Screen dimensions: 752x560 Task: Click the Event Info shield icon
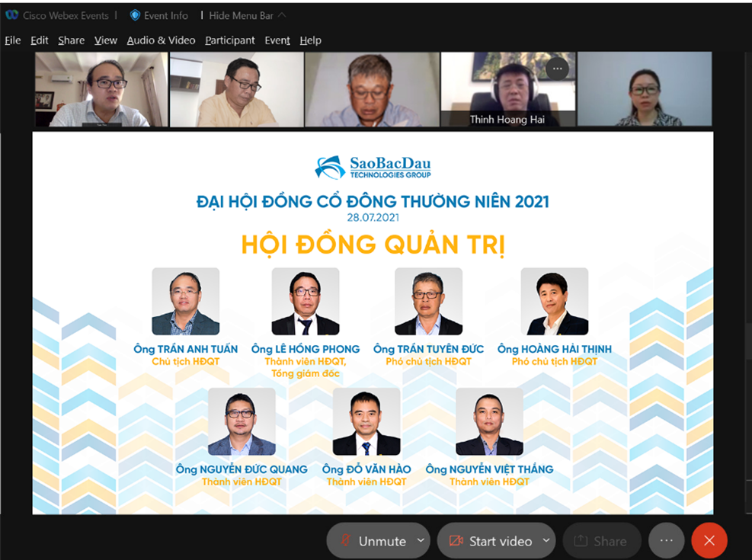pyautogui.click(x=136, y=16)
